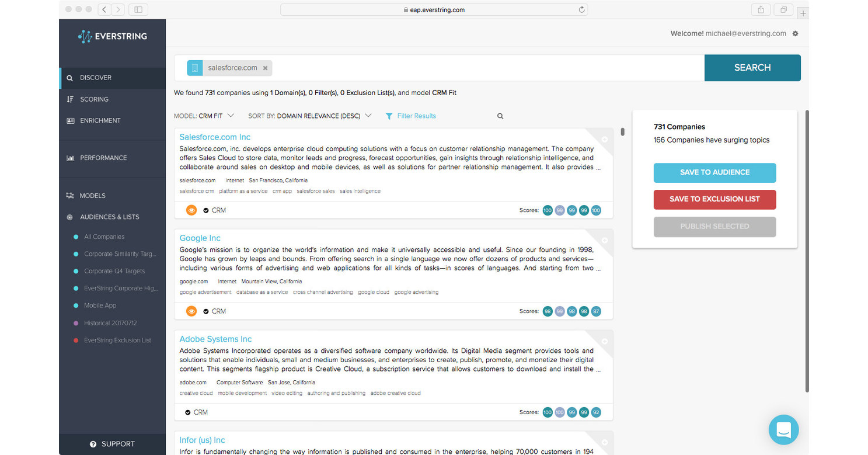Select the Scoring icon in the sidebar
The width and height of the screenshot is (868, 455).
click(x=70, y=99)
